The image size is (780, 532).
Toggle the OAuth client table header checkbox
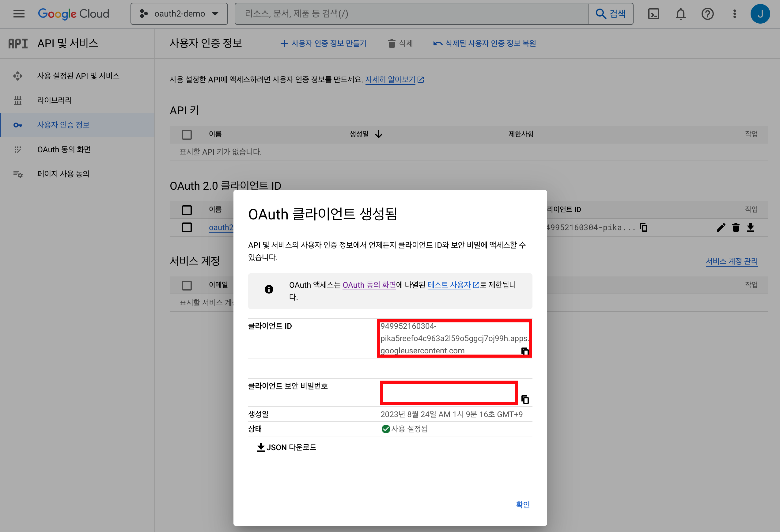coord(187,210)
